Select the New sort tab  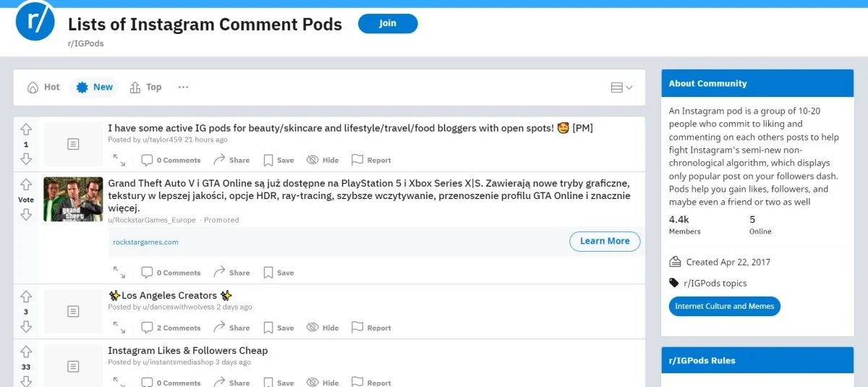click(95, 87)
